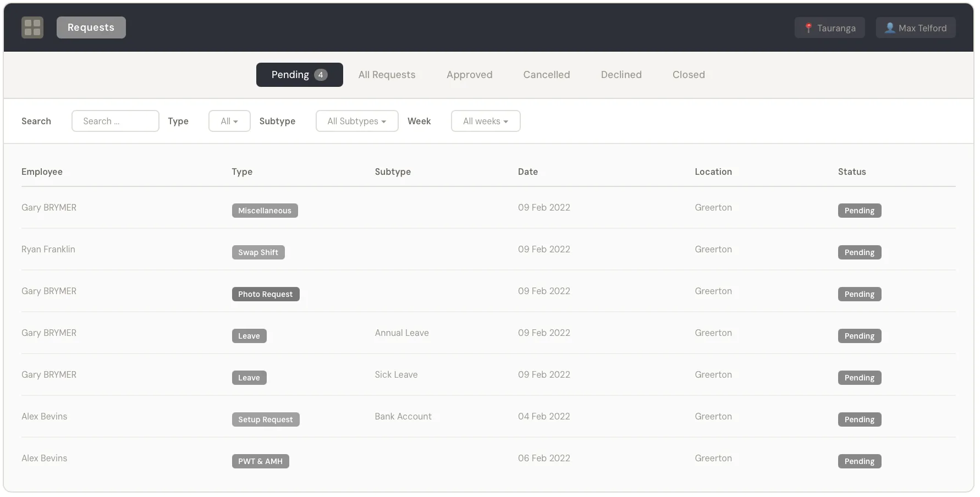Switch to the Cancelled tab
Image resolution: width=980 pixels, height=497 pixels.
(x=547, y=75)
